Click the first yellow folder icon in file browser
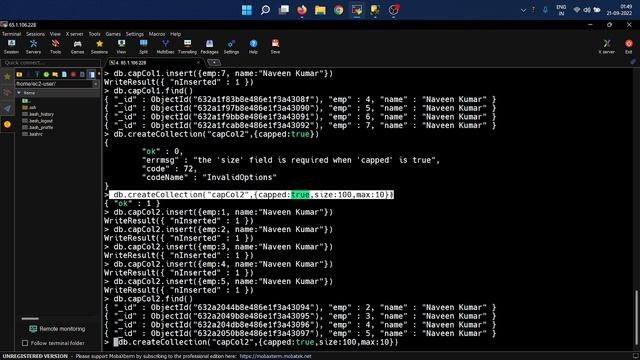Screen dimensions: 640x360 click(x=19, y=74)
